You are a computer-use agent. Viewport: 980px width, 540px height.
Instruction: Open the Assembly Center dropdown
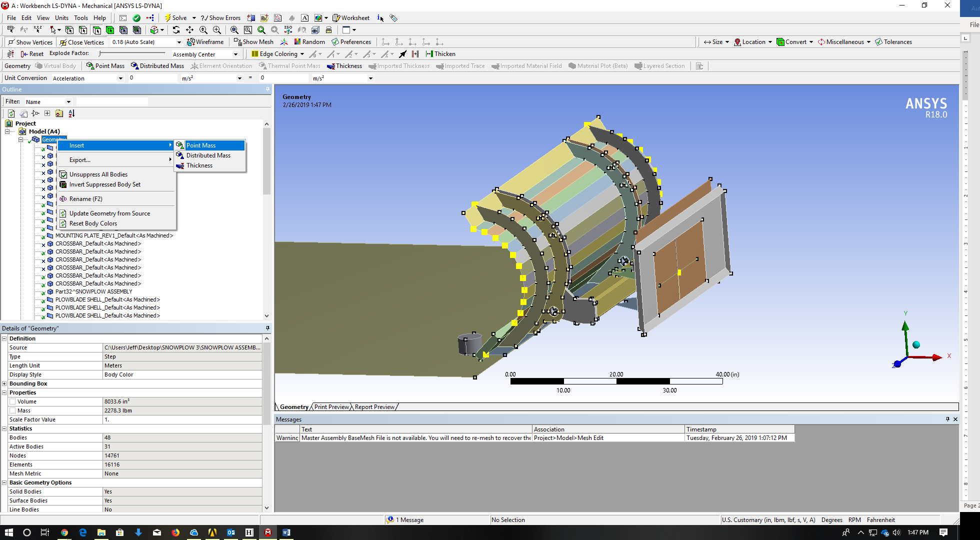coord(236,54)
